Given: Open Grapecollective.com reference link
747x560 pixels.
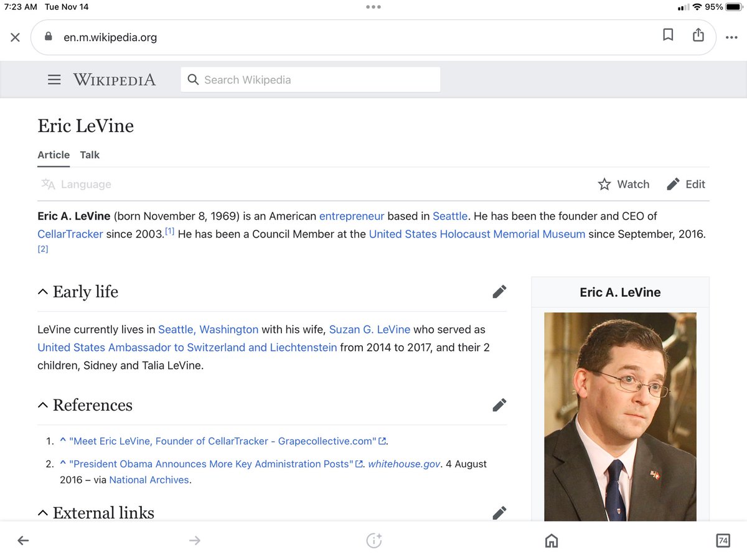Looking at the screenshot, I should coord(228,441).
